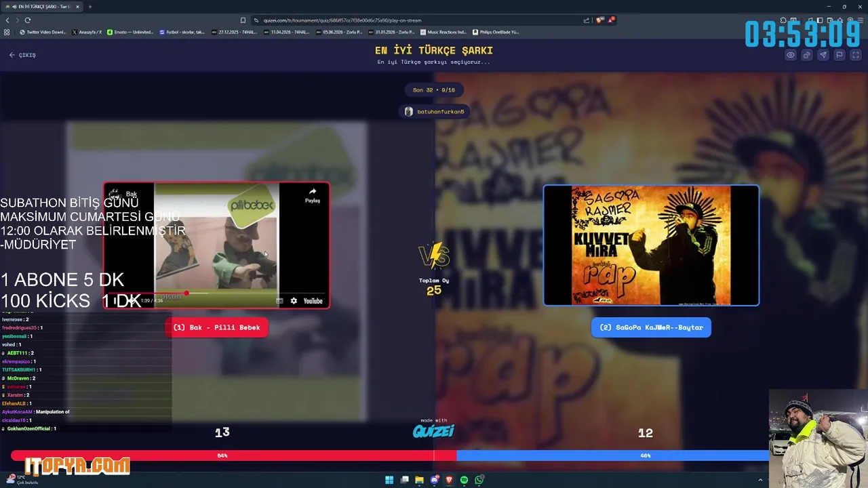Click the Windows Start button
Viewport: 868px width, 488px height.
(x=389, y=480)
